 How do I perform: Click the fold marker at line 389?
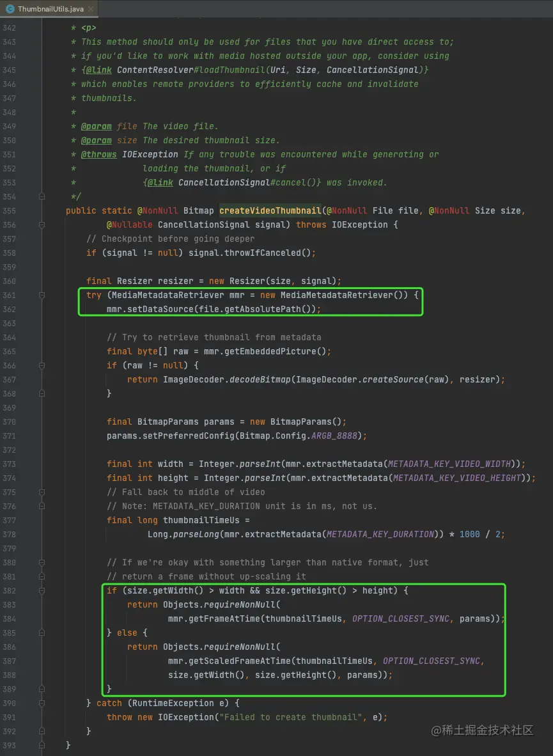click(x=42, y=689)
